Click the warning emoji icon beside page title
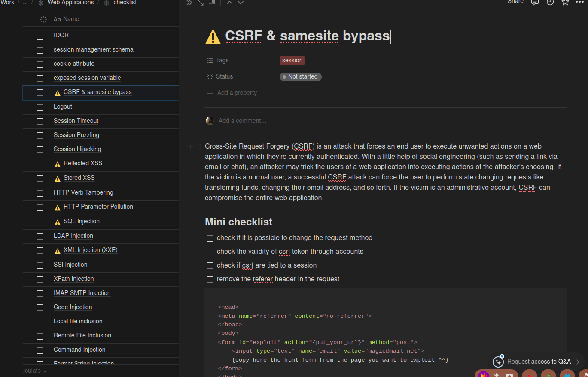The image size is (588, 377). (x=213, y=36)
